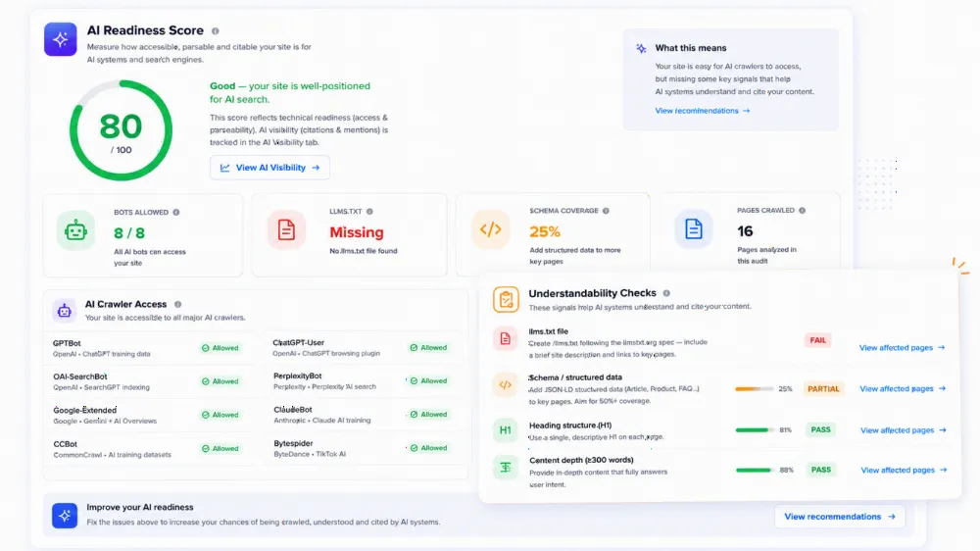Click the H1 Heading structure icon
Viewport: 980px width, 551px height.
point(505,430)
